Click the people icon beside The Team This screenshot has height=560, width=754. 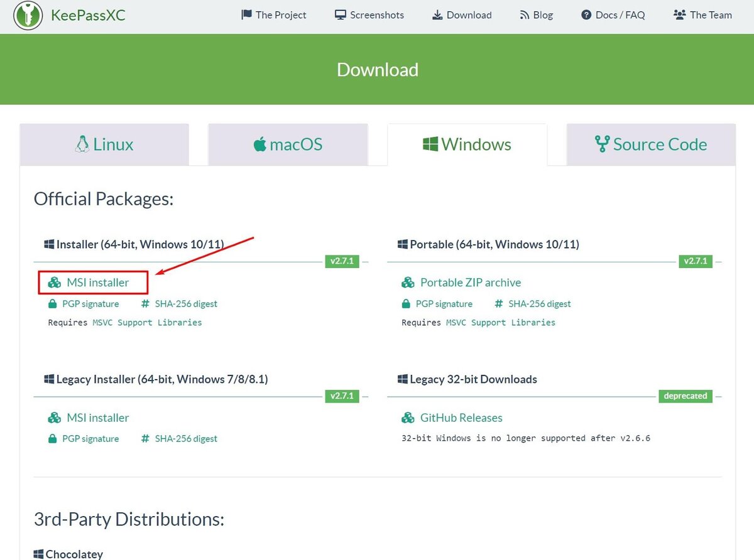[679, 14]
